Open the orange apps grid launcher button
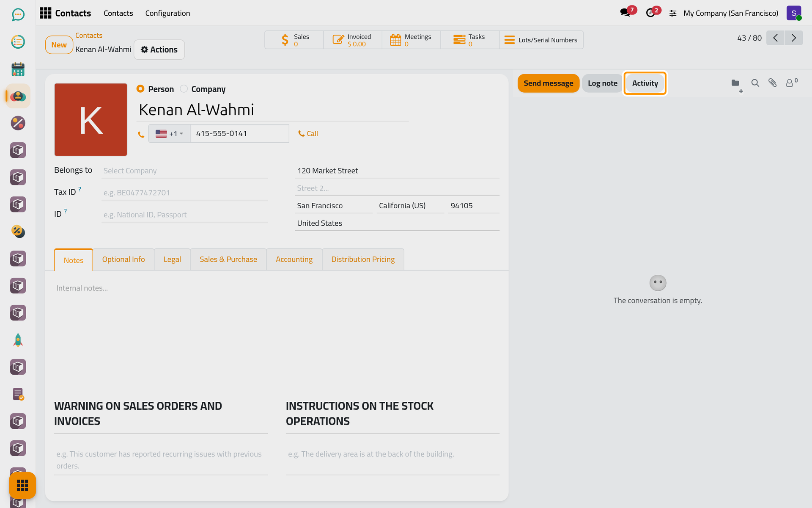Viewport: 812px width, 508px height. click(x=22, y=485)
